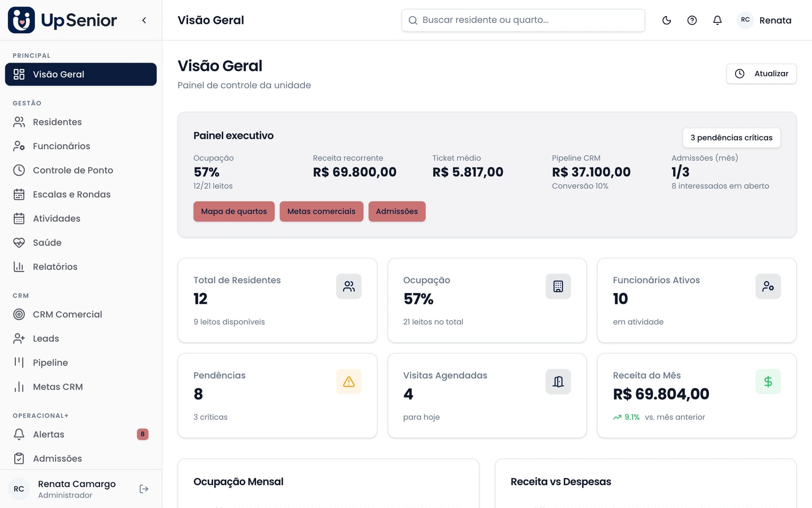Click '9 leitos disponíveis' text
Screen dimensions: 812x508
tap(229, 322)
